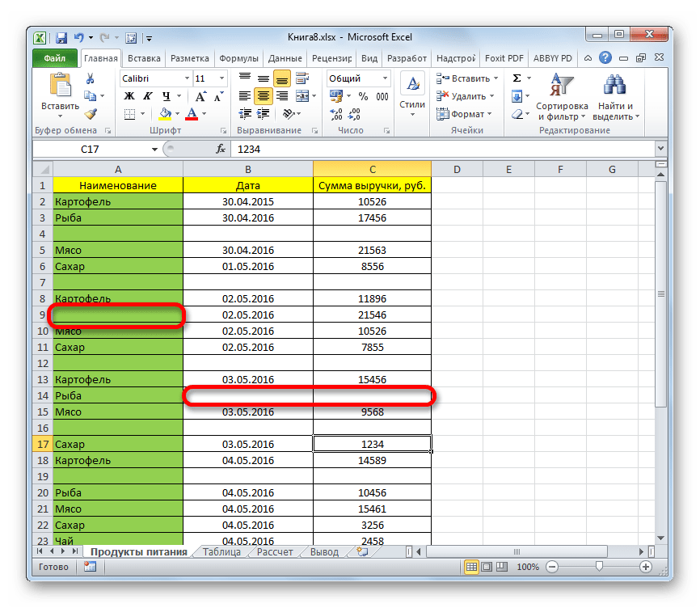Align cell content to top
Image resolution: width=700 pixels, height=608 pixels.
(245, 78)
